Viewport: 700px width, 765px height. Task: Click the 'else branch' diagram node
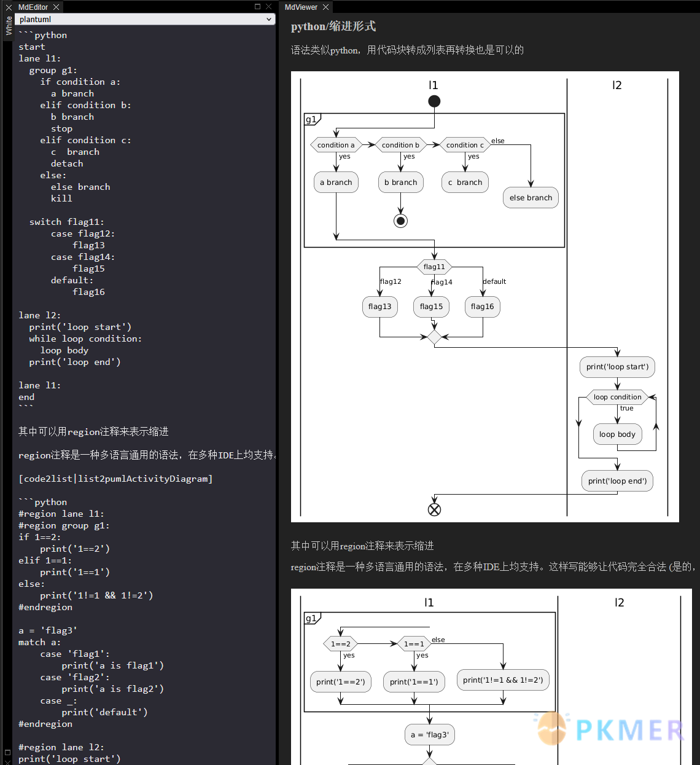pos(531,198)
